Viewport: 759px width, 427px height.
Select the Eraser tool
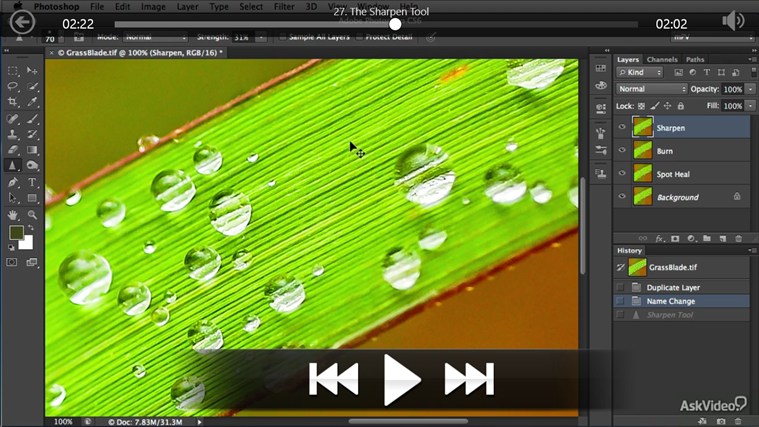(13, 150)
